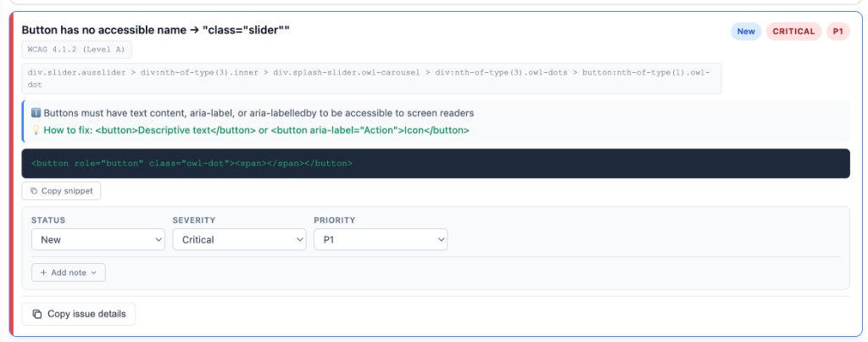
Task: Click the Copy issue details button
Action: pos(78,314)
